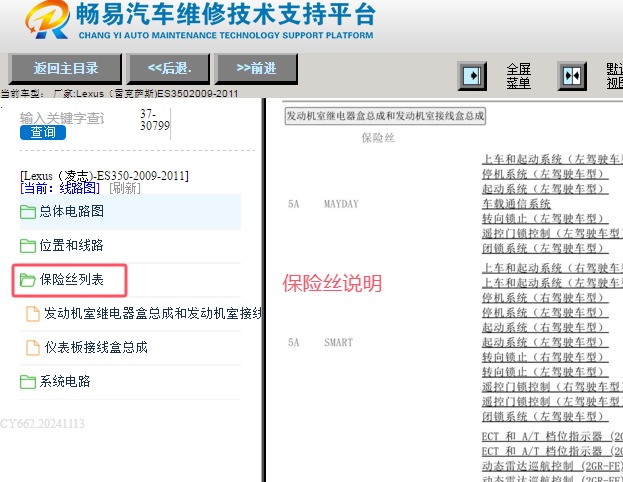
Task: Open 遥控门锁控制（右驾驶车型）link
Action: 552,387
